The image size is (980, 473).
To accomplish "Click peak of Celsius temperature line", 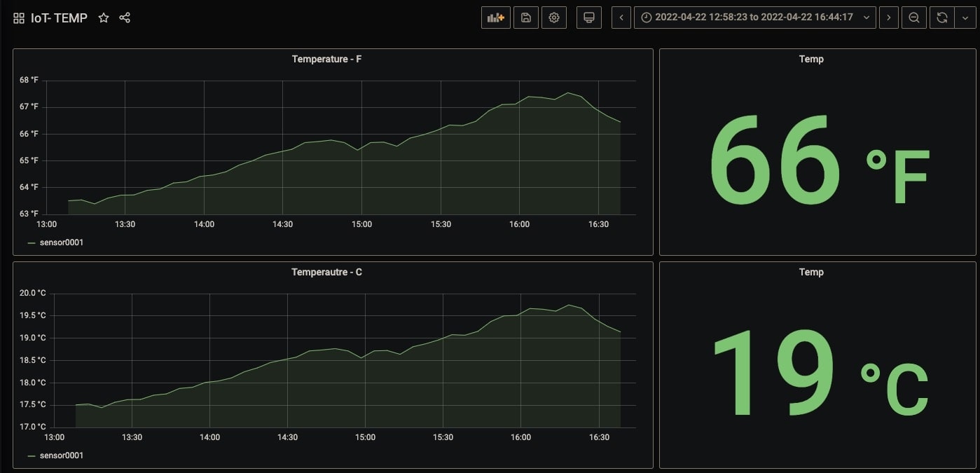I will click(x=569, y=305).
